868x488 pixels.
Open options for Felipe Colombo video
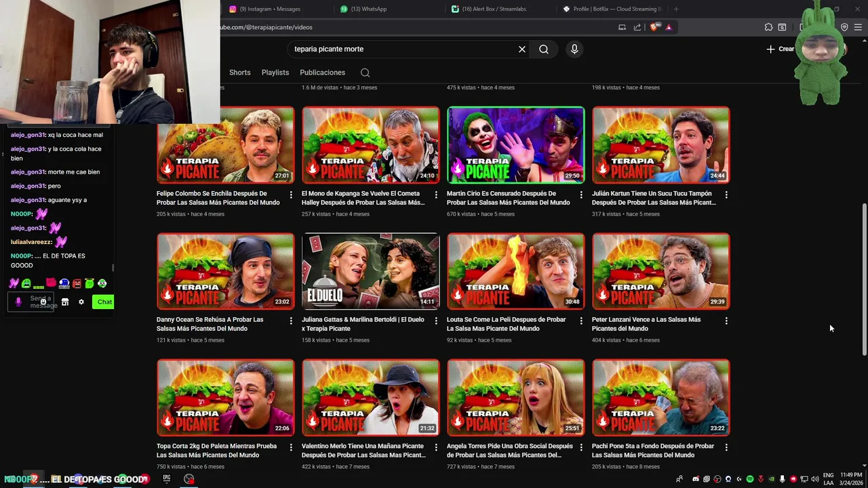pos(291,195)
